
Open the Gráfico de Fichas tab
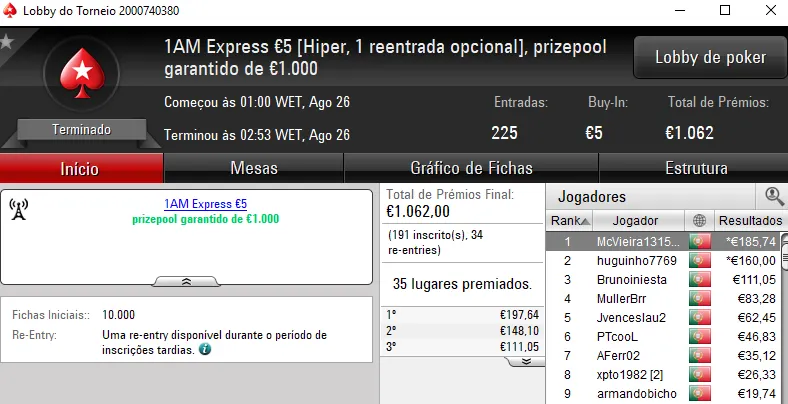point(471,168)
